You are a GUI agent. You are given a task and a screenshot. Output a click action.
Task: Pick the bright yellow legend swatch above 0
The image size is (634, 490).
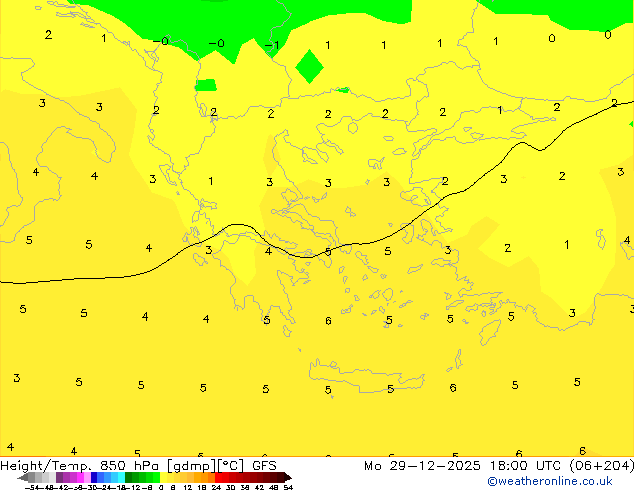point(164,477)
